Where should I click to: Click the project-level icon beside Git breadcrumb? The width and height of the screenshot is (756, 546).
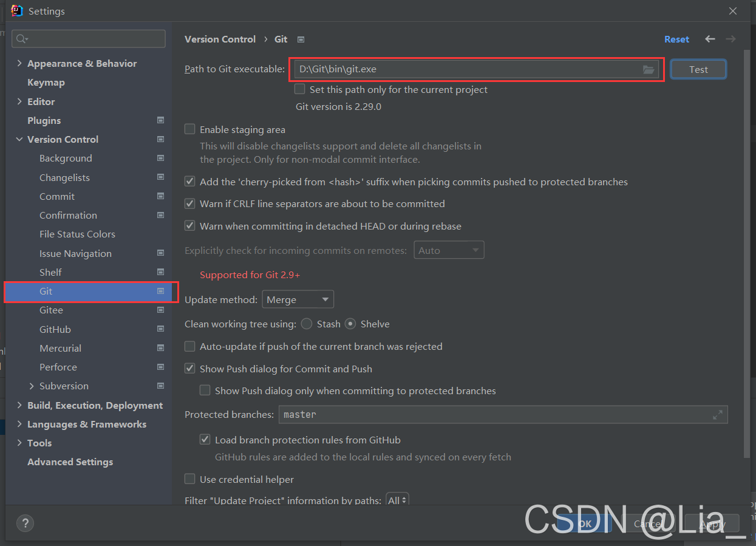point(301,39)
